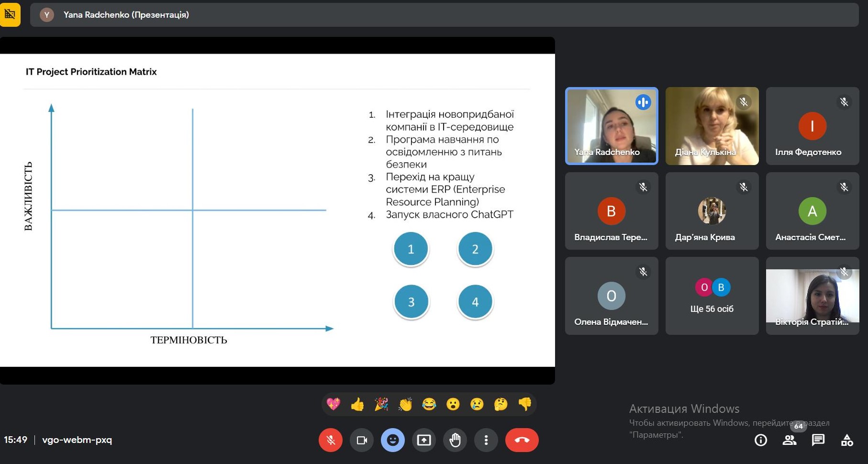
Task: Open the activities shapes icon
Action: click(847, 440)
